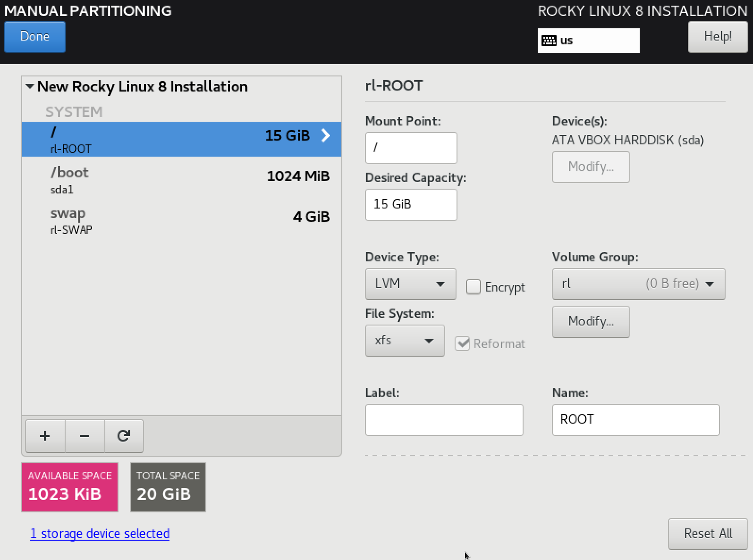
Task: Click the rl-ROOT heading in the details panel
Action: (394, 86)
